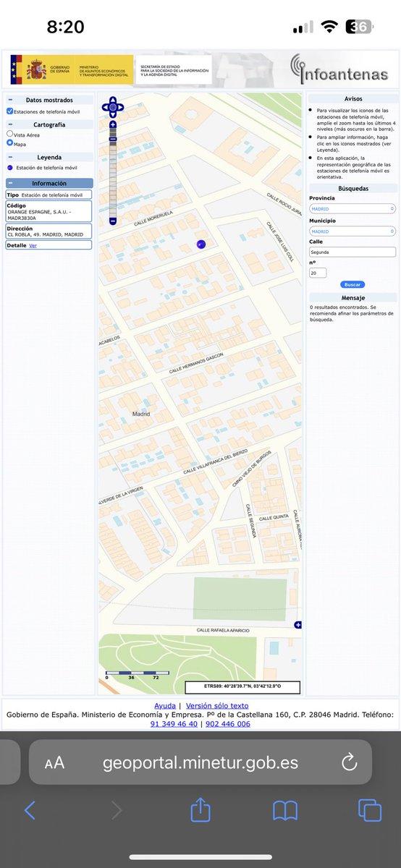
Task: Tap Safari forward arrow
Action: point(117,810)
